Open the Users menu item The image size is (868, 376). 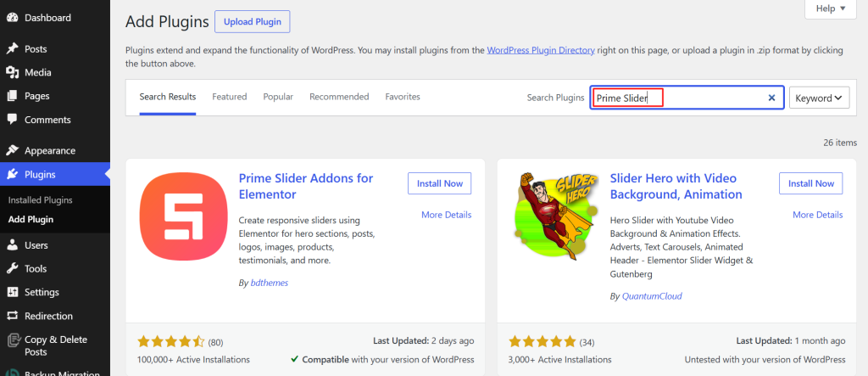coord(55,245)
